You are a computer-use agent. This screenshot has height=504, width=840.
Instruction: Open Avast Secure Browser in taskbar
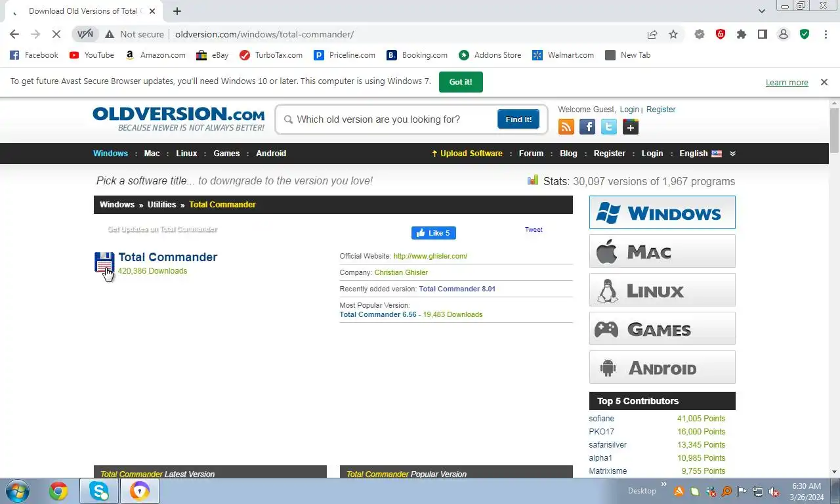pyautogui.click(x=139, y=491)
